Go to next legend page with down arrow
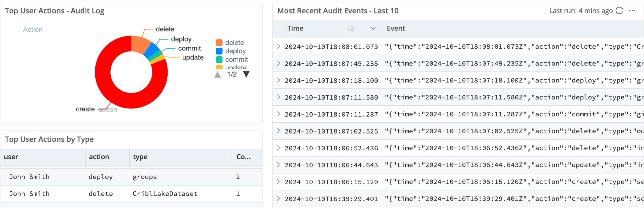 246,74
